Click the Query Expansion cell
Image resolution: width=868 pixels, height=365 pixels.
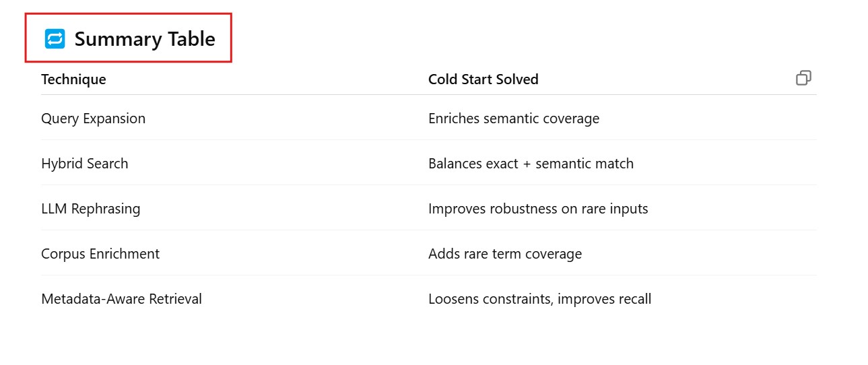(93, 119)
